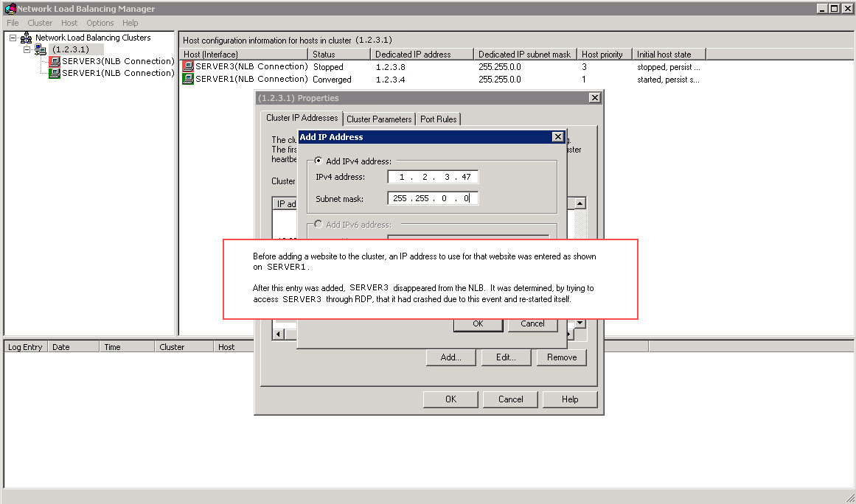
Task: Sort log by Date column
Action: click(x=74, y=347)
